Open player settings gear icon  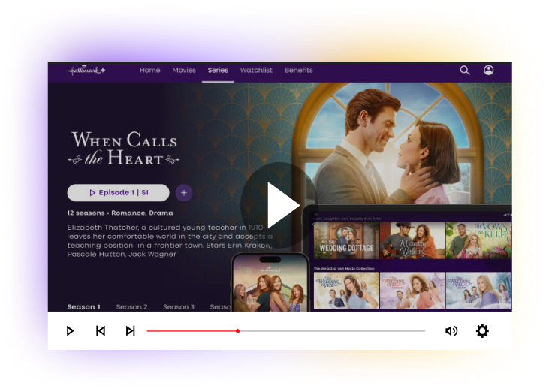pyautogui.click(x=482, y=330)
